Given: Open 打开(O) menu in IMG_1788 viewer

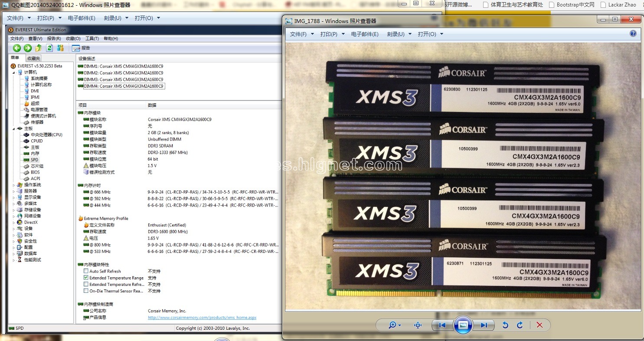Looking at the screenshot, I should (x=430, y=34).
